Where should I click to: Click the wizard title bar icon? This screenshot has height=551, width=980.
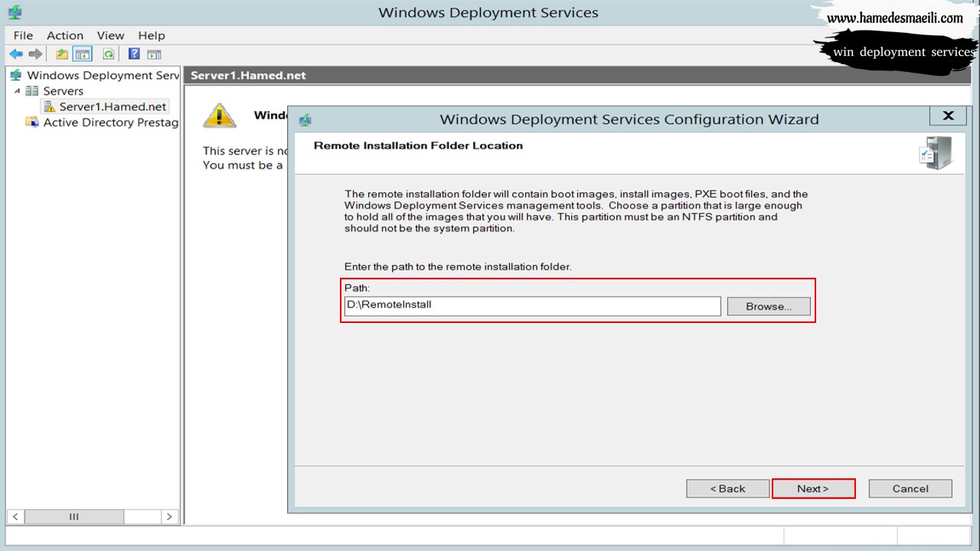[x=305, y=119]
